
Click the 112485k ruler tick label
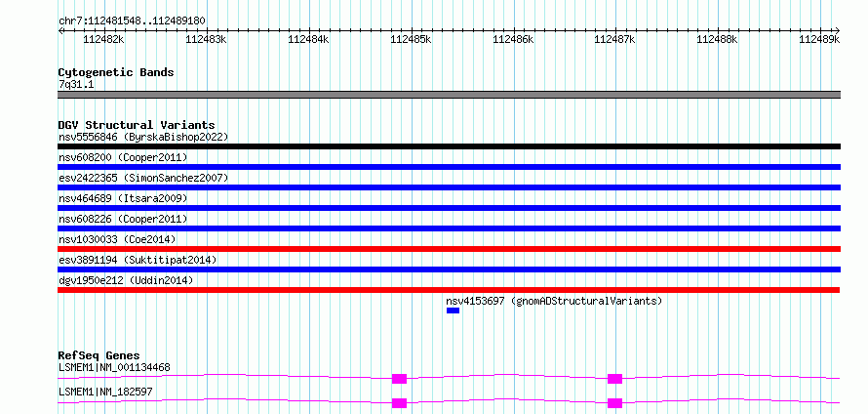click(411, 39)
